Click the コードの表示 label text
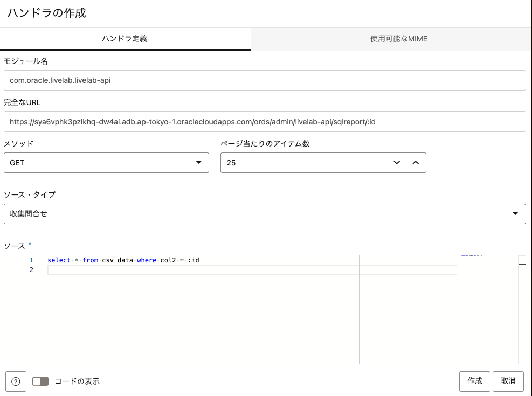Image resolution: width=532 pixels, height=396 pixels. tap(77, 381)
